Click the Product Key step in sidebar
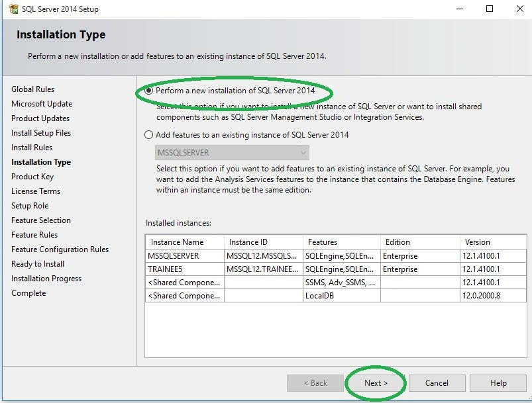Screen dimensions: 532x403 [32, 177]
